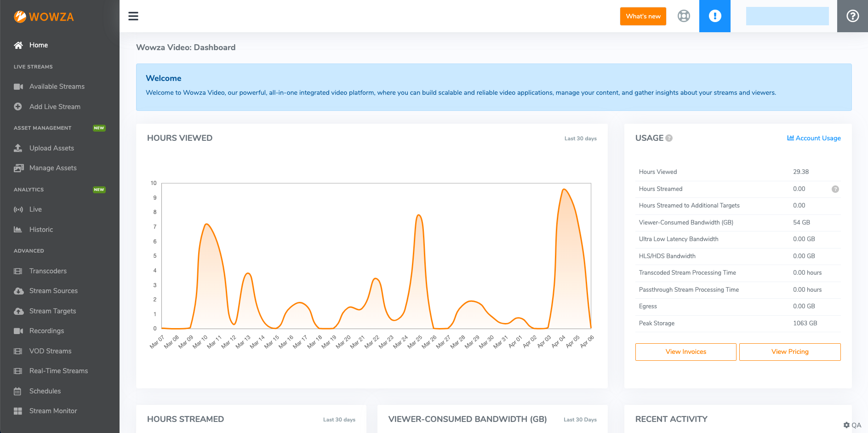Screen dimensions: 868x433
Task: Click the Hours Streamed to Additional Targets label
Action: point(689,205)
